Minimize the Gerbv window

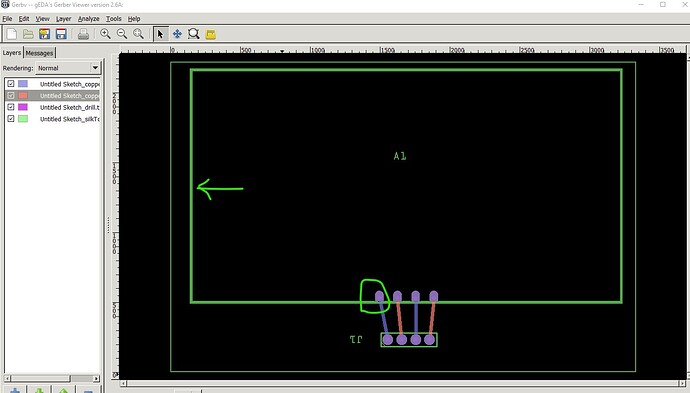(641, 4)
